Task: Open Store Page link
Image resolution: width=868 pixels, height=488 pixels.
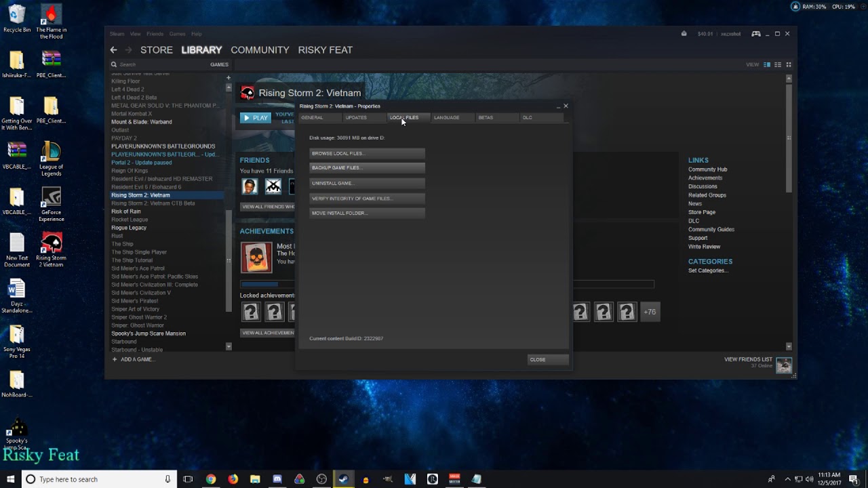Action: [702, 212]
